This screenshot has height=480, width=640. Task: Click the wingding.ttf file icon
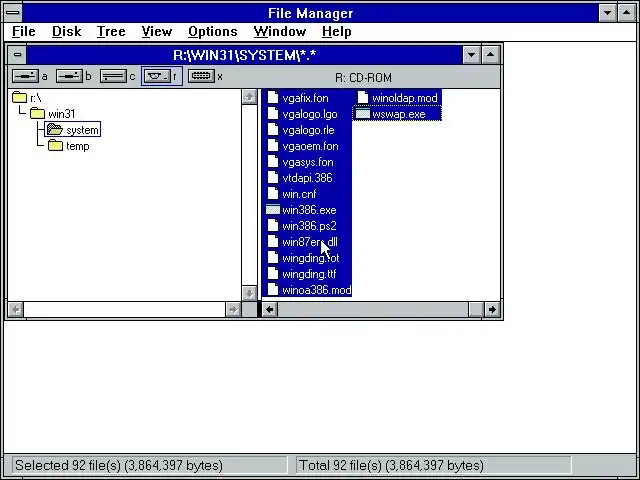pyautogui.click(x=273, y=274)
